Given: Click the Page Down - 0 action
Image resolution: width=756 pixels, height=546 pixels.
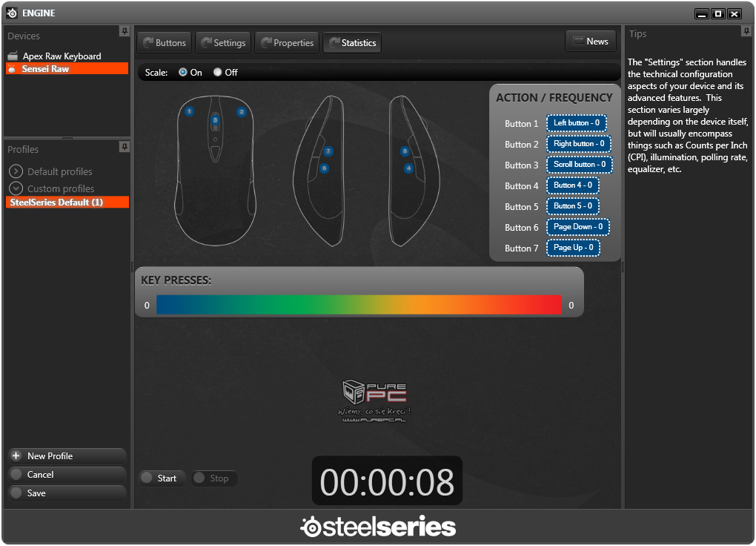Looking at the screenshot, I should tap(578, 226).
